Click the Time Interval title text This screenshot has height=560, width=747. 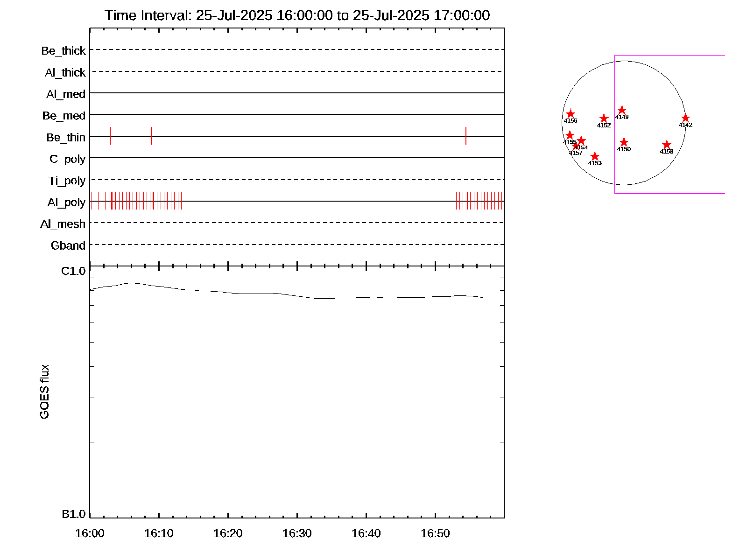[297, 15]
